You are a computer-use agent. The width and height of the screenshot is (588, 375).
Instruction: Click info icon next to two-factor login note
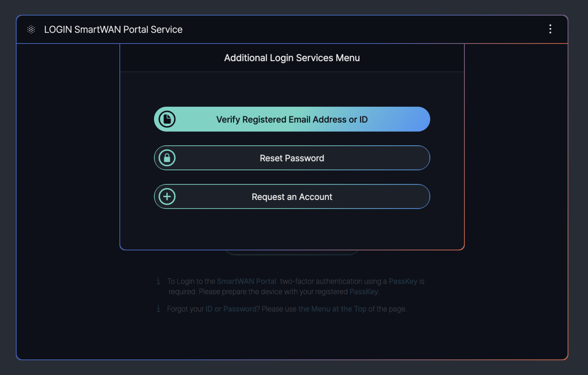click(159, 281)
